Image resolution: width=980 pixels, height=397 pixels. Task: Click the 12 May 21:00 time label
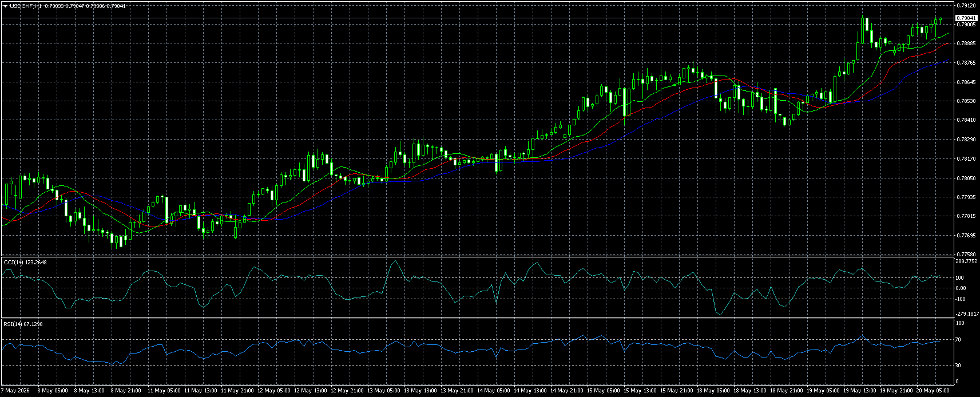click(347, 391)
